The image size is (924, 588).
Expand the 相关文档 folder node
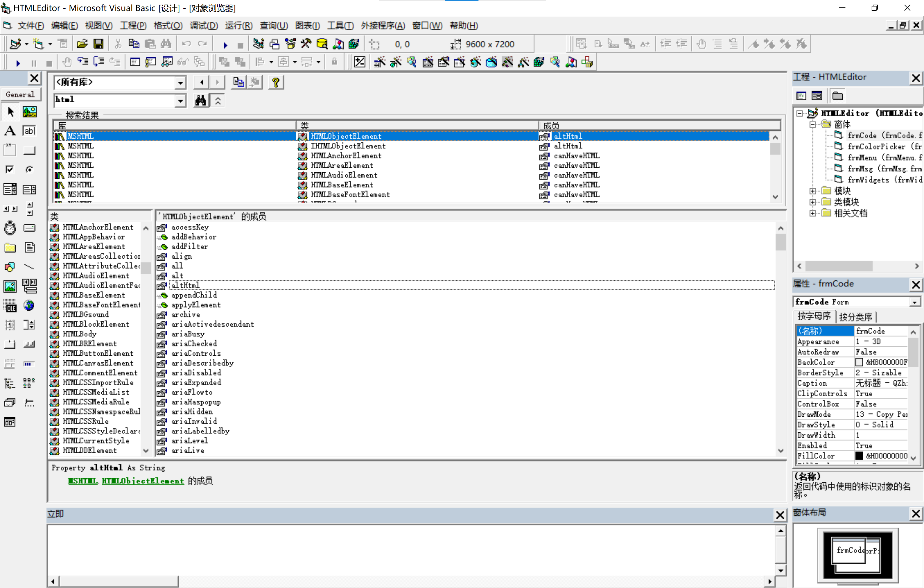(x=813, y=213)
